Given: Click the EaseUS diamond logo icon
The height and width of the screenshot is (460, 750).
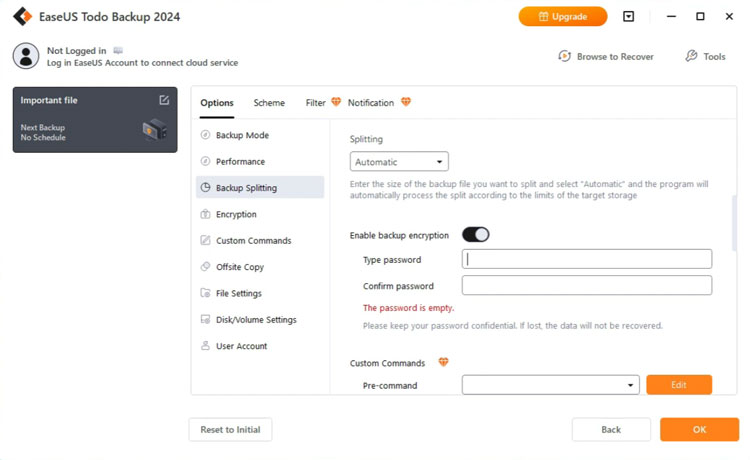Looking at the screenshot, I should (x=22, y=16).
